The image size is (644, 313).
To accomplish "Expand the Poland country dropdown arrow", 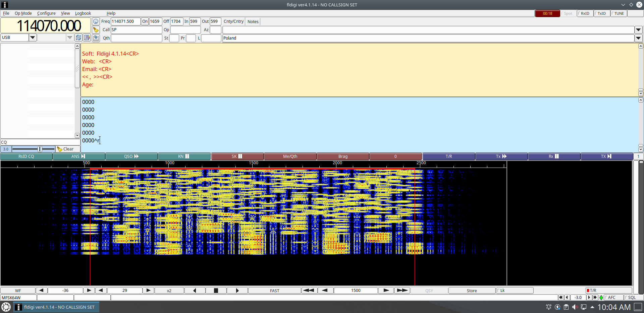I will [639, 38].
